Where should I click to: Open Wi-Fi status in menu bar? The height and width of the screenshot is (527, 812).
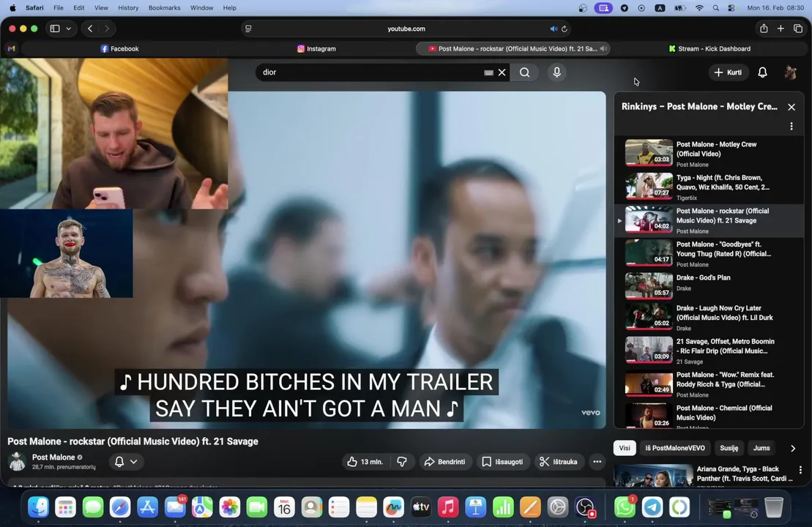[x=699, y=8]
